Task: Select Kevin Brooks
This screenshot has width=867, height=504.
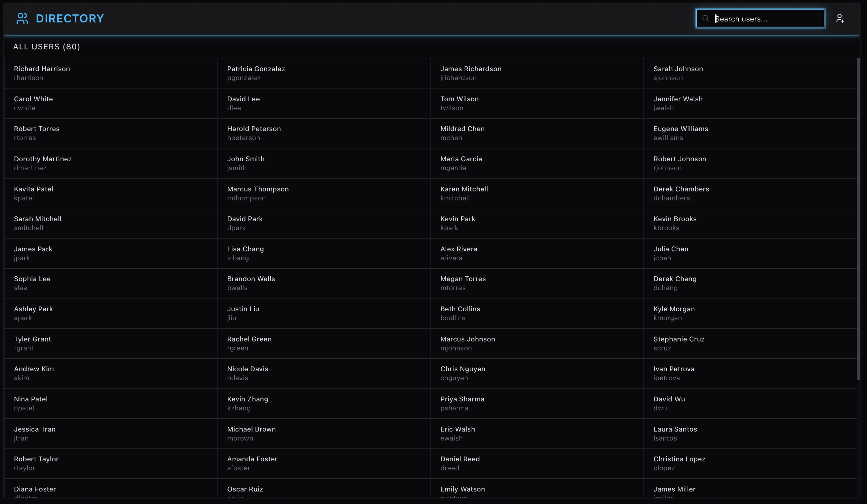Action: click(750, 223)
